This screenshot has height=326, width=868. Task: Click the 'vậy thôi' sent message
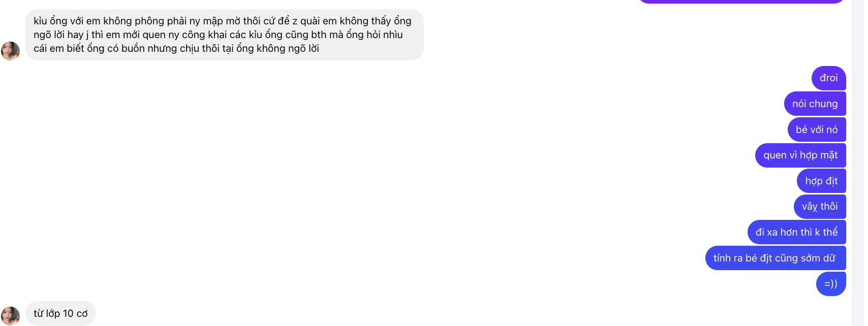point(820,207)
